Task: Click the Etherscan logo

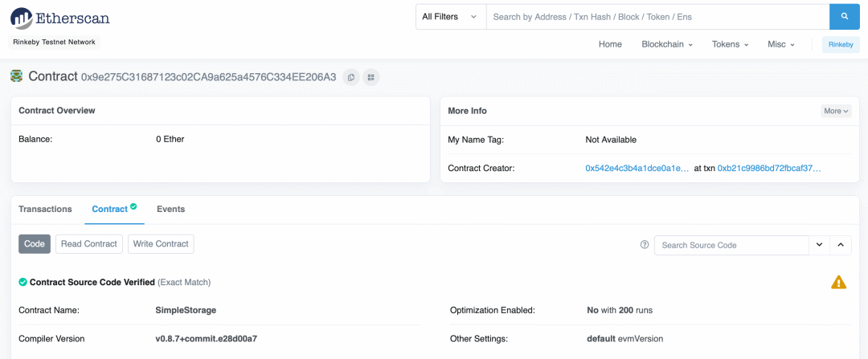Action: (x=60, y=18)
